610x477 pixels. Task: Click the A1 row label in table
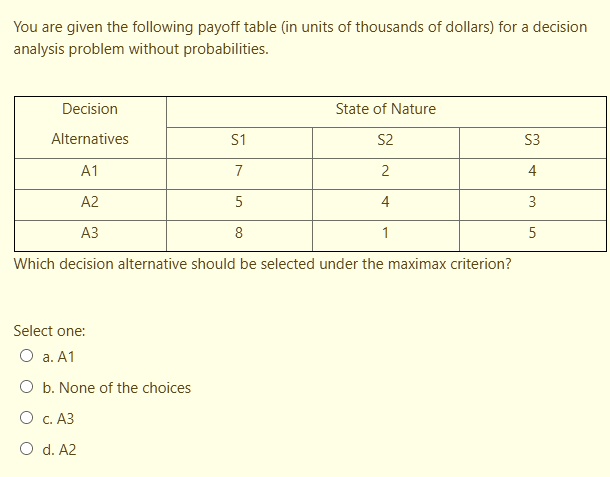point(89,171)
